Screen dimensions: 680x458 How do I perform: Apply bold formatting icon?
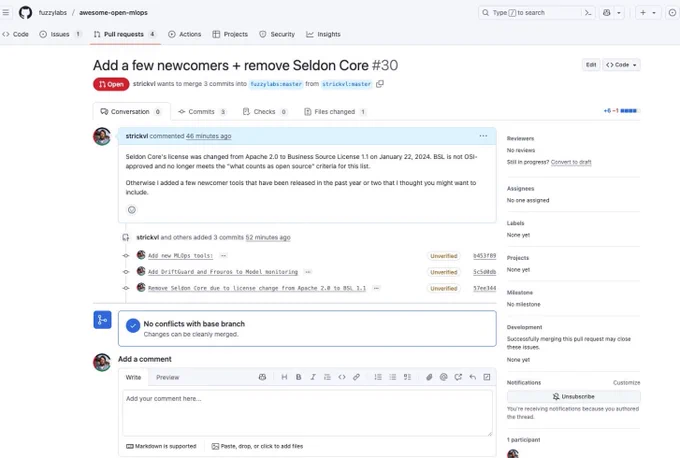coord(298,377)
